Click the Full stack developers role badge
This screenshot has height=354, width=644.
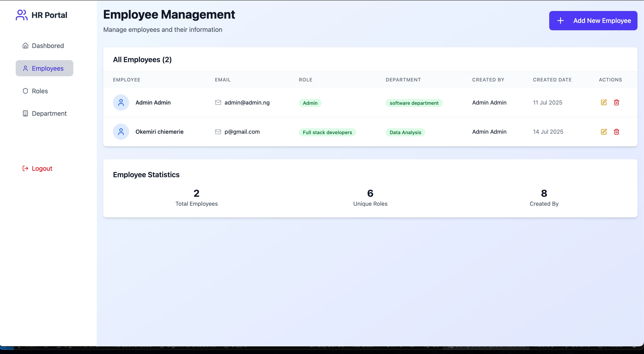pyautogui.click(x=327, y=132)
